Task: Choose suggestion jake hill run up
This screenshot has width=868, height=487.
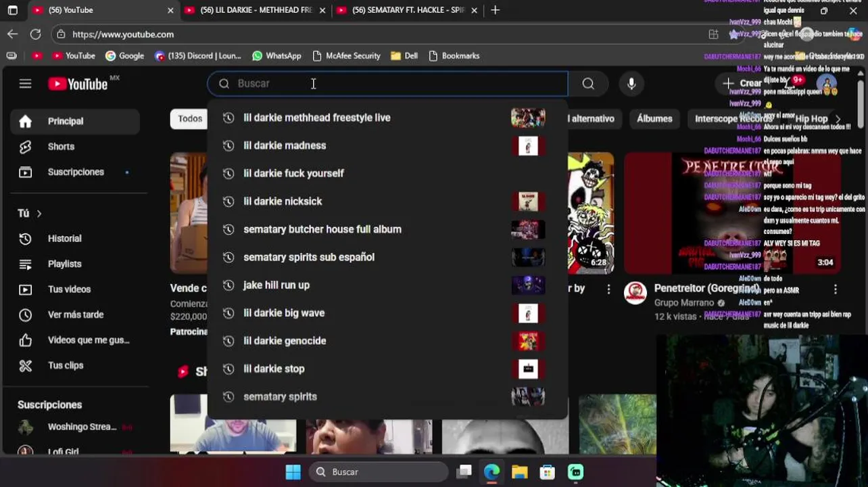Action: (387, 285)
